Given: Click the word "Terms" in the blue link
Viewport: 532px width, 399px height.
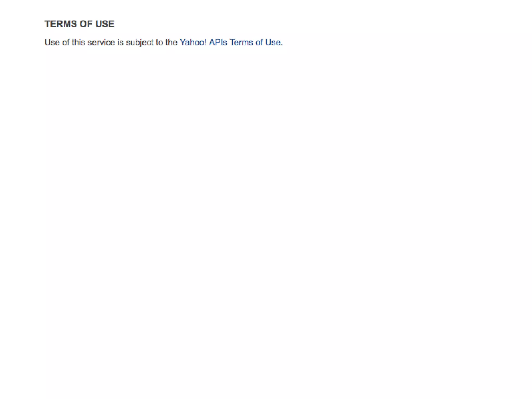Looking at the screenshot, I should (x=241, y=42).
